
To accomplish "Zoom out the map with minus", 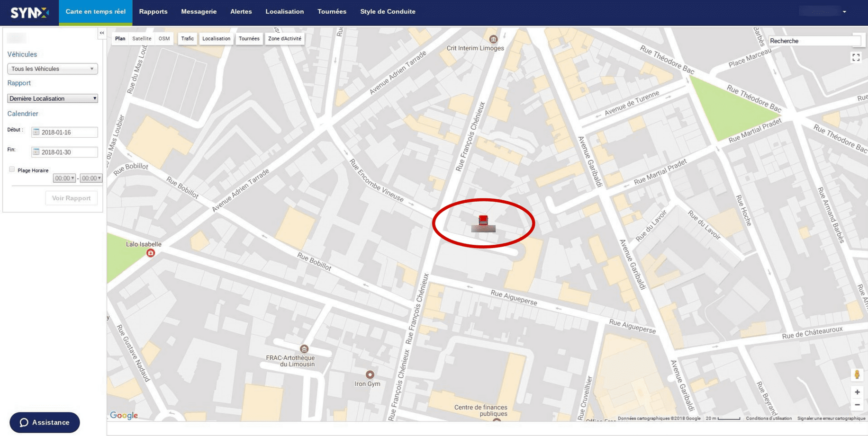I will [857, 405].
